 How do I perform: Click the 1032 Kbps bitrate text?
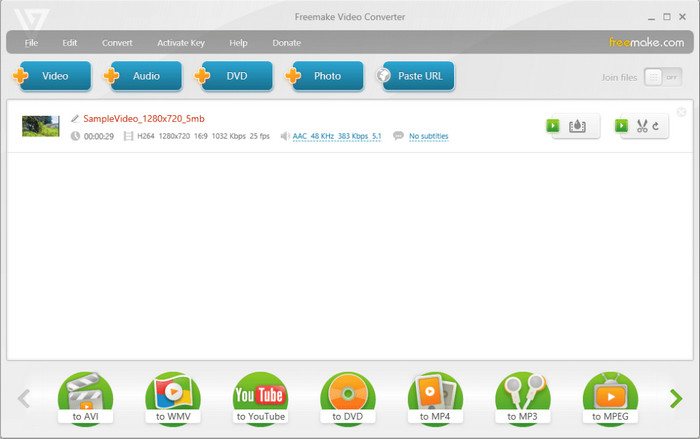click(x=229, y=136)
